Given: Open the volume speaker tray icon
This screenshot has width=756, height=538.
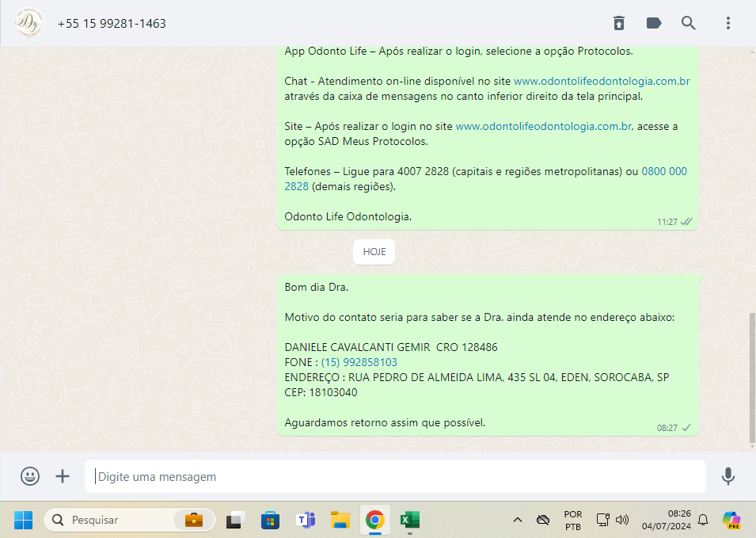Looking at the screenshot, I should pyautogui.click(x=622, y=520).
